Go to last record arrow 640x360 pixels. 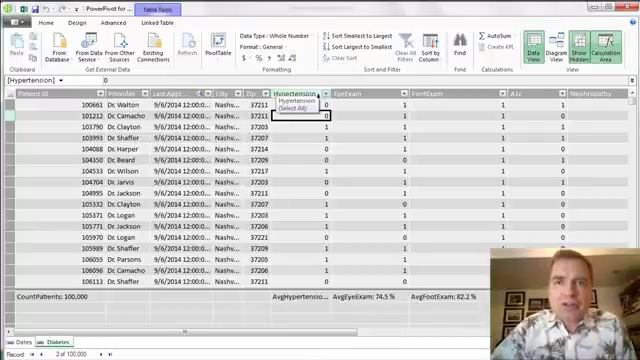[110, 354]
